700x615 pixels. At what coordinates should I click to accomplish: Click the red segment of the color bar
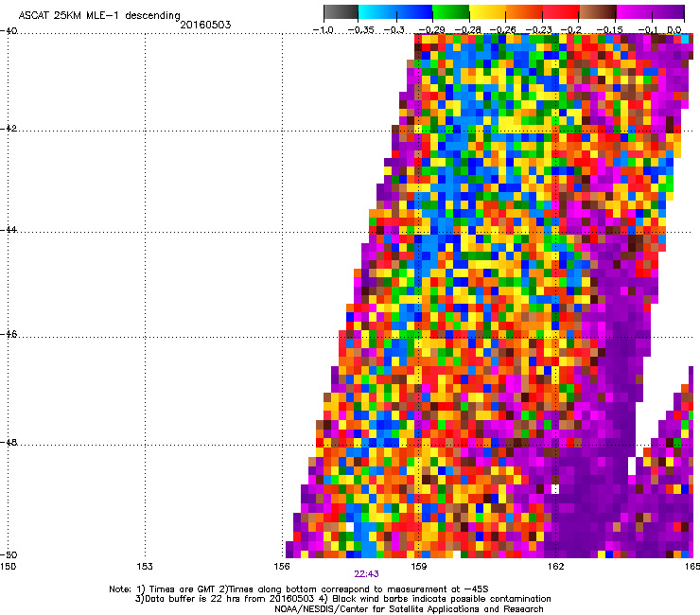tap(561, 12)
